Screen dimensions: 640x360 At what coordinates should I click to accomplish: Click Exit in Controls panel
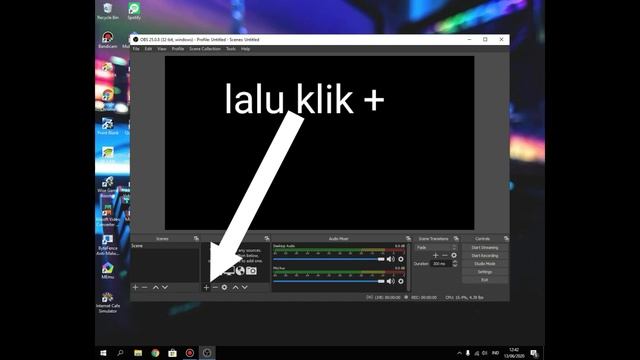[485, 280]
